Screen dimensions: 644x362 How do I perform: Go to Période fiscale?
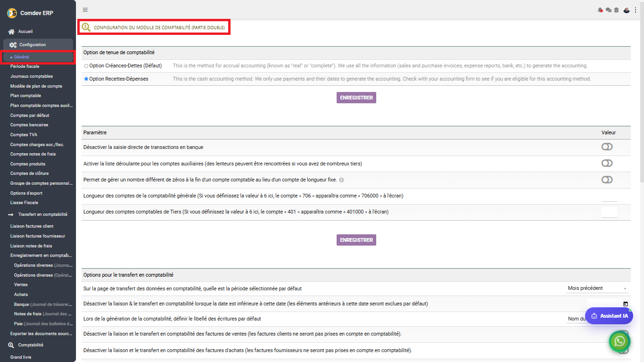pyautogui.click(x=25, y=66)
